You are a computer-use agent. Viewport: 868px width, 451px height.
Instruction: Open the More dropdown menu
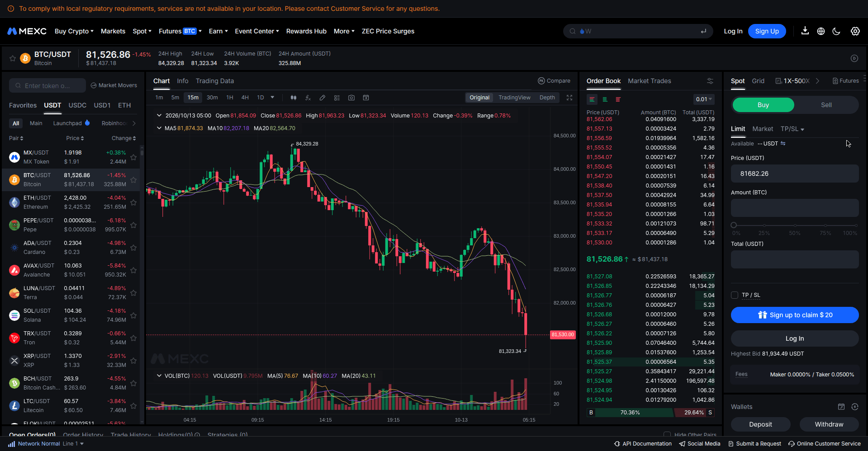point(344,31)
